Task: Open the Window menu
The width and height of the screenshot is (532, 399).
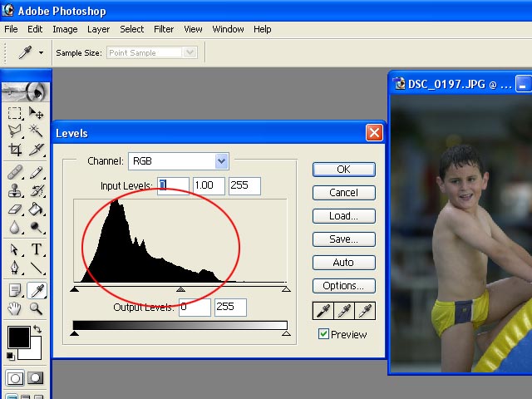Action: click(x=228, y=29)
